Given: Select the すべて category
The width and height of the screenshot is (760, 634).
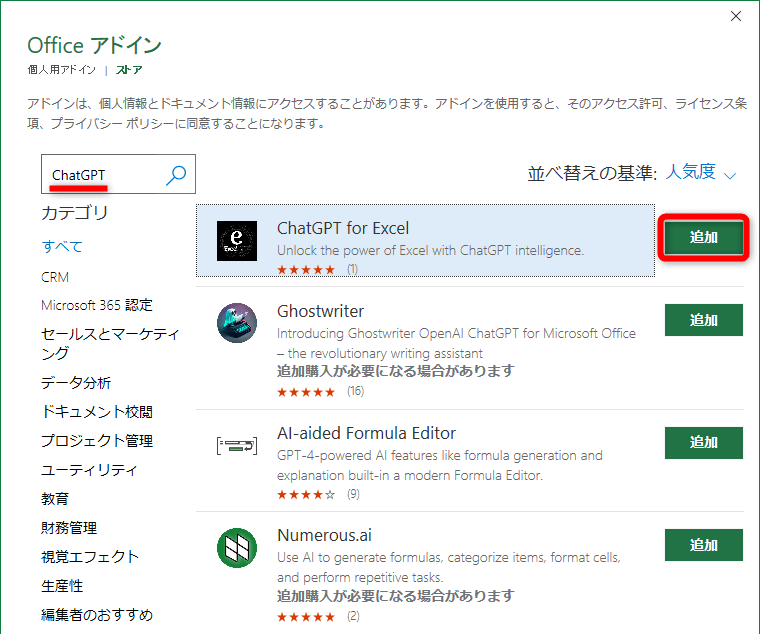Looking at the screenshot, I should tap(62, 246).
